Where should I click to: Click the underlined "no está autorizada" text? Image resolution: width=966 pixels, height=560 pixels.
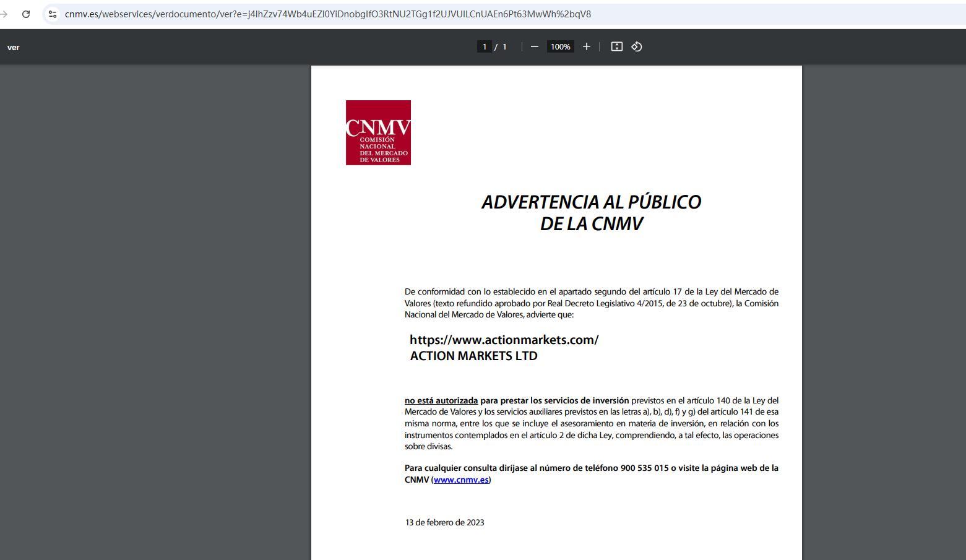tap(441, 400)
